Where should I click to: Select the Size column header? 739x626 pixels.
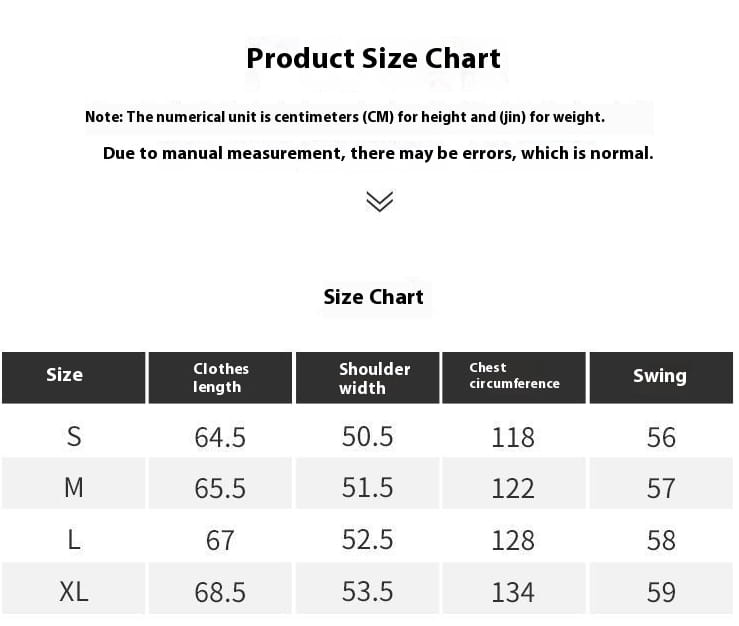tap(64, 375)
